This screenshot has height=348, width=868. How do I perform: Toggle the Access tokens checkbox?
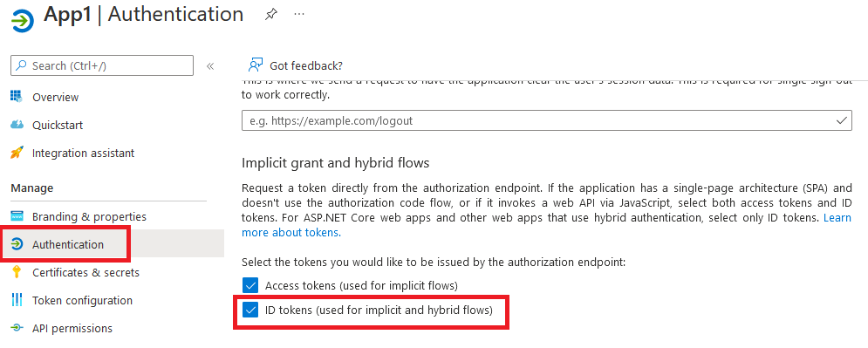pyautogui.click(x=250, y=285)
